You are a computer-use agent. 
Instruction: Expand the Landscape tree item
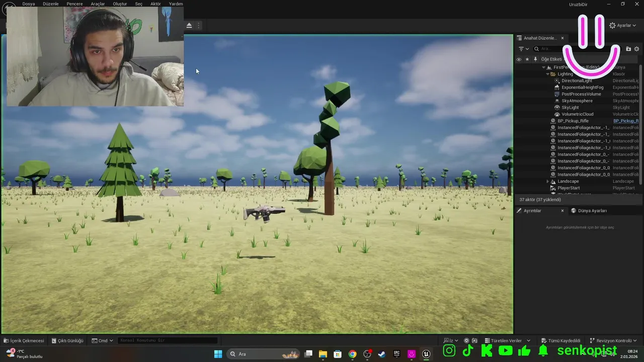pyautogui.click(x=547, y=181)
